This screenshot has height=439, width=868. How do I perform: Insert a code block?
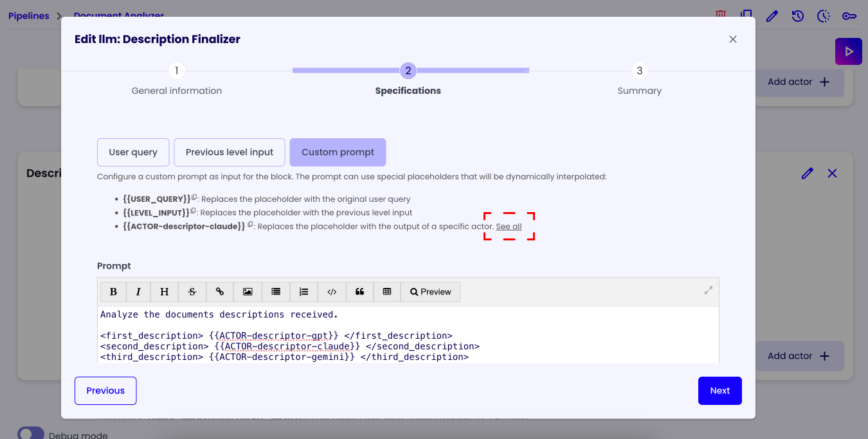332,292
